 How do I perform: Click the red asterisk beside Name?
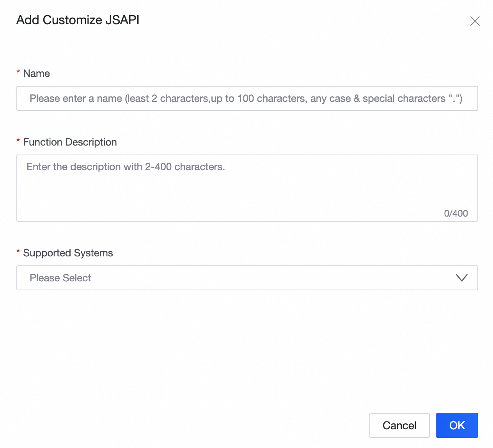click(x=18, y=71)
